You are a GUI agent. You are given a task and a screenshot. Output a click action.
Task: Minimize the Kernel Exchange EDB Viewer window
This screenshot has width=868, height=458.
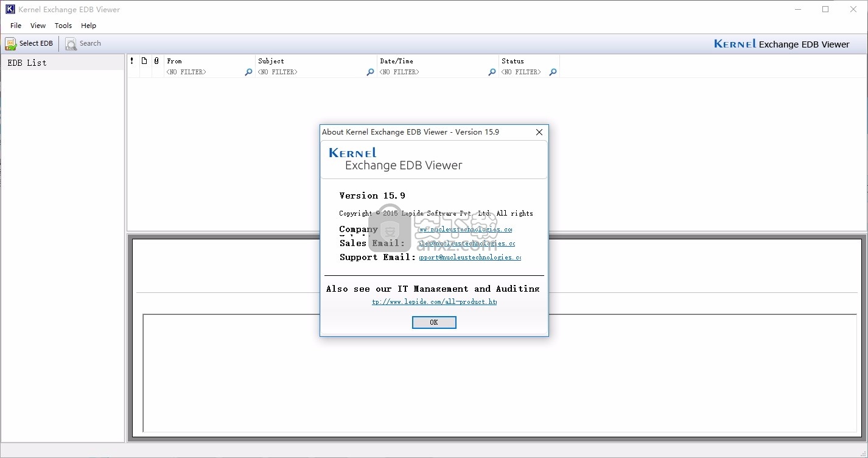tap(797, 9)
